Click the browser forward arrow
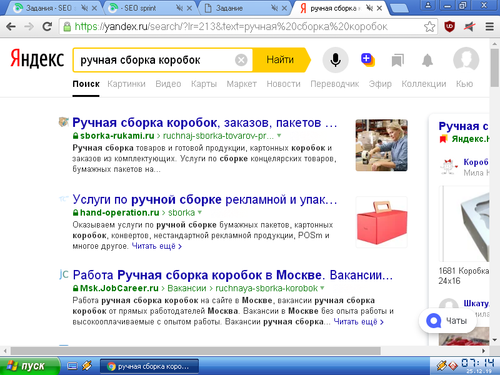500x375 pixels. [x=29, y=26]
